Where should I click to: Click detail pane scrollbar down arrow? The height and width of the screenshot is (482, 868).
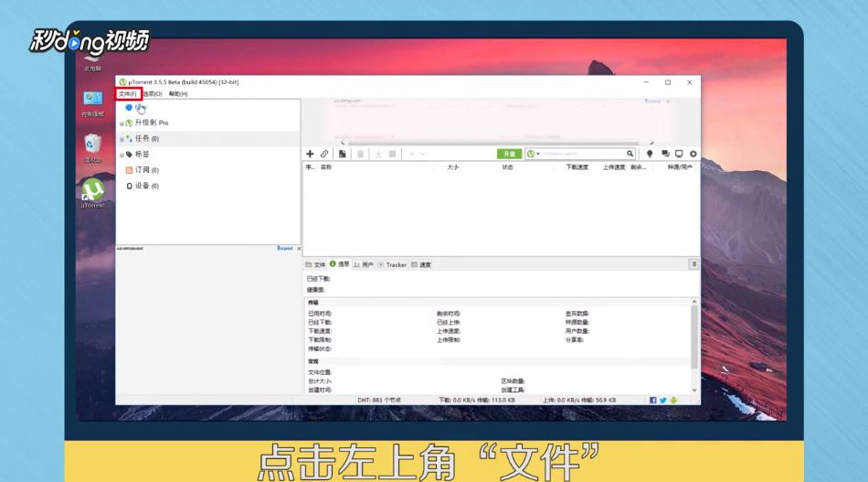(694, 390)
